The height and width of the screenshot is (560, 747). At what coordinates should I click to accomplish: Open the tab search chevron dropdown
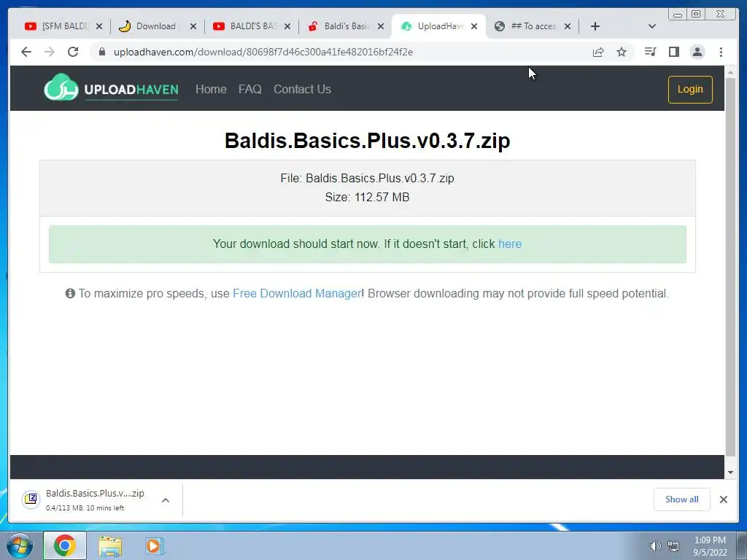(x=652, y=26)
